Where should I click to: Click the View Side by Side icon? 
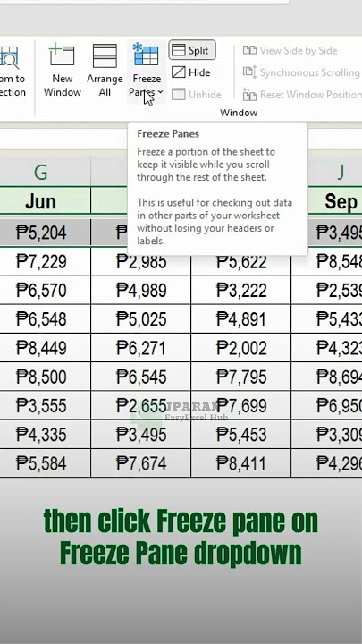point(249,50)
